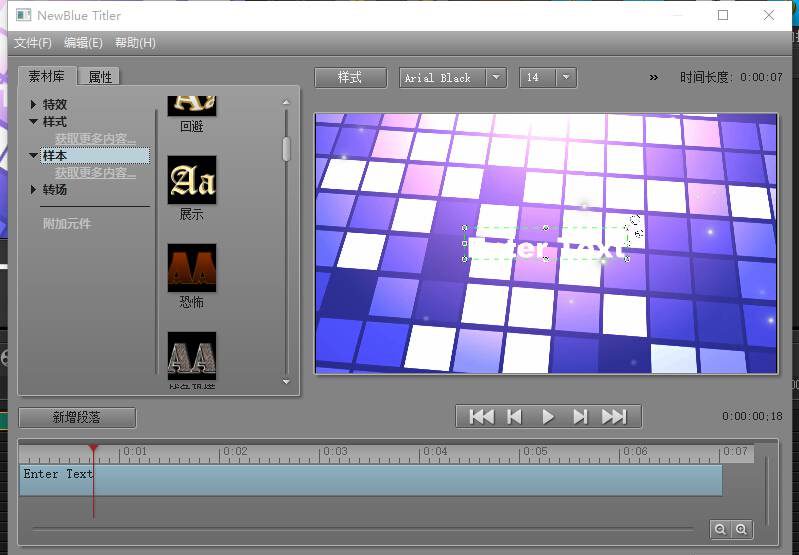Screen dimensions: 799x555
Task: Select the 恐怖 style thumbnail
Action: click(192, 268)
